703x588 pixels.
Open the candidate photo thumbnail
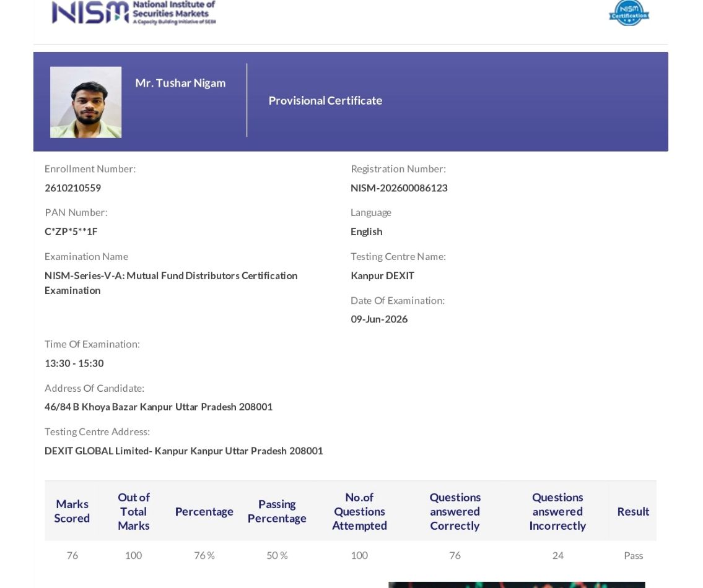[85, 102]
